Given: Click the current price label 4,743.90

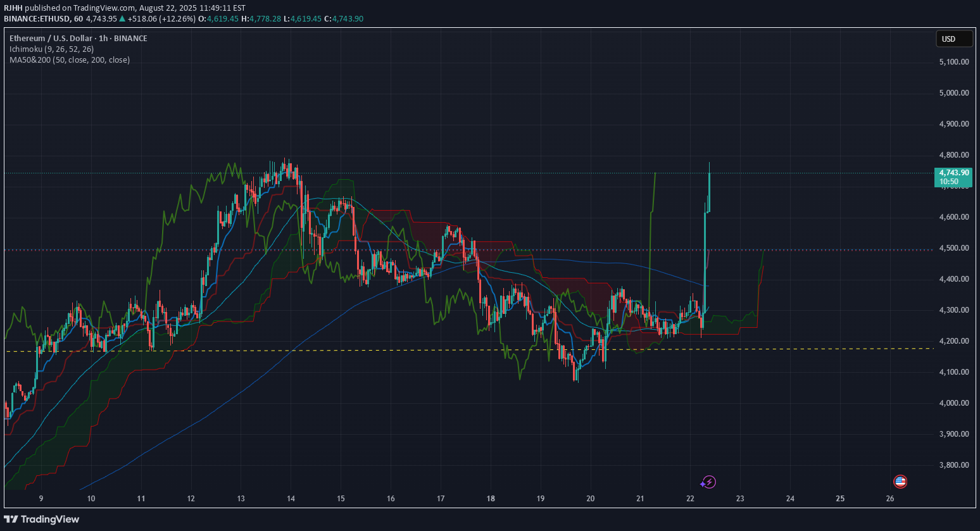Looking at the screenshot, I should pyautogui.click(x=953, y=177).
